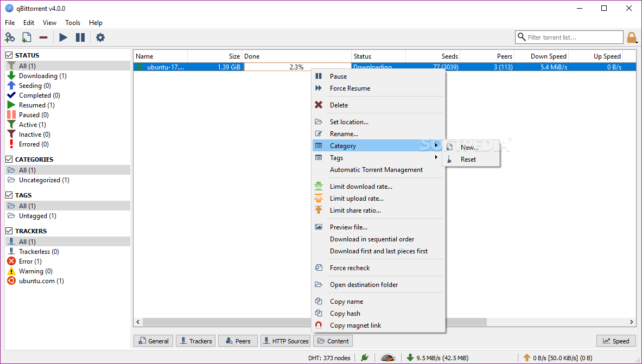The image size is (642, 364).
Task: Uncheck the CATEGORIES section checkbox
Action: click(9, 159)
